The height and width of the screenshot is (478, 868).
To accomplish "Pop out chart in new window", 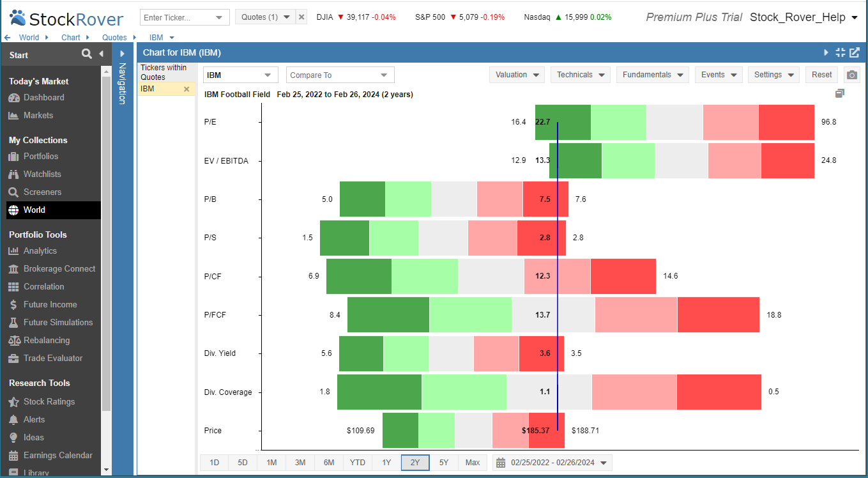I will pos(855,52).
